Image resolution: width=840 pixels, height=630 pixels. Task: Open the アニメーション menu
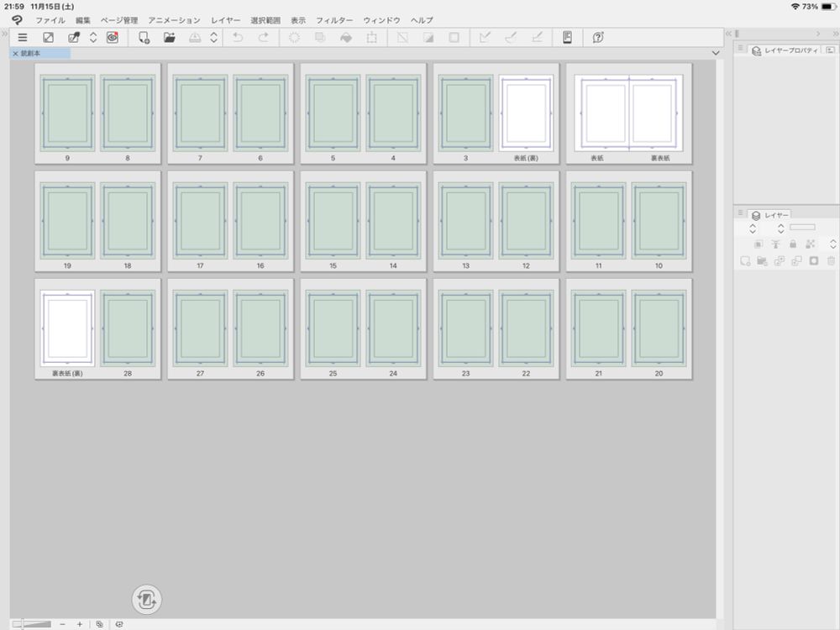tap(174, 20)
